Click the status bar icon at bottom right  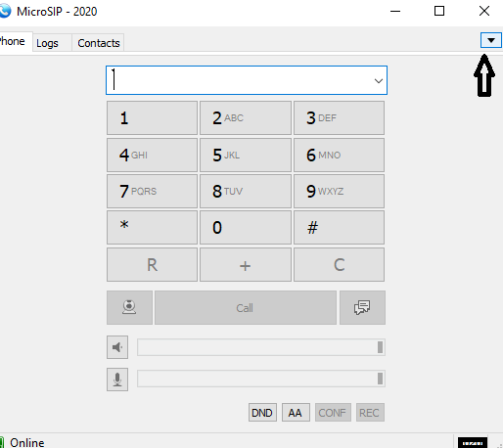click(473, 443)
